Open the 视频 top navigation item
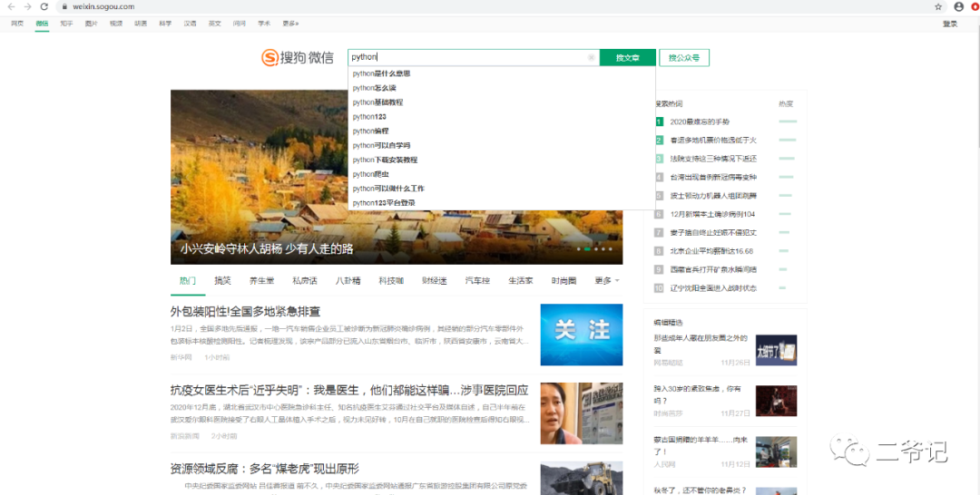This screenshot has width=980, height=495. tap(116, 23)
